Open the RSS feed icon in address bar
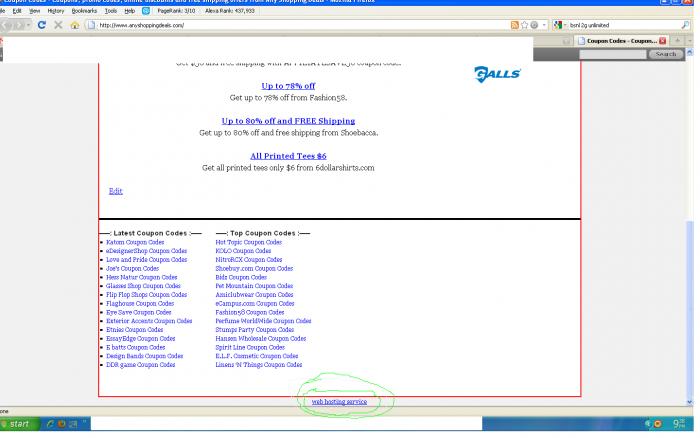 [x=514, y=25]
